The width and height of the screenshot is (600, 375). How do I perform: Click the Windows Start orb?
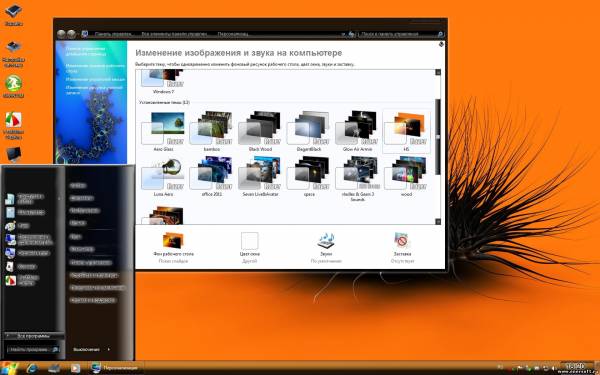pyautogui.click(x=10, y=368)
